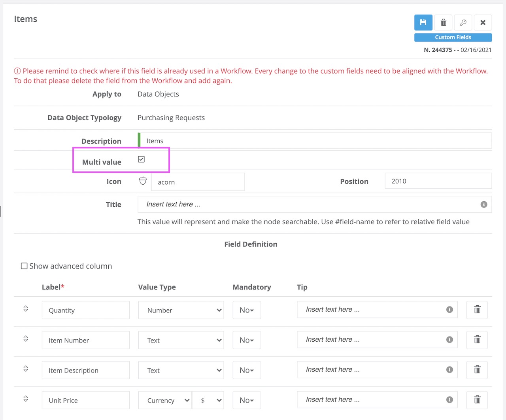The width and height of the screenshot is (506, 420).
Task: Click the blue Save icon
Action: 423,23
